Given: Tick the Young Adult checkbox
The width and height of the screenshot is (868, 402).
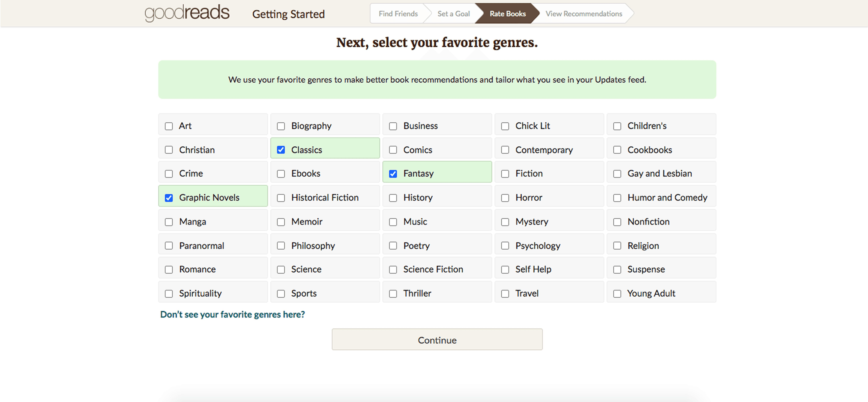Looking at the screenshot, I should (617, 294).
